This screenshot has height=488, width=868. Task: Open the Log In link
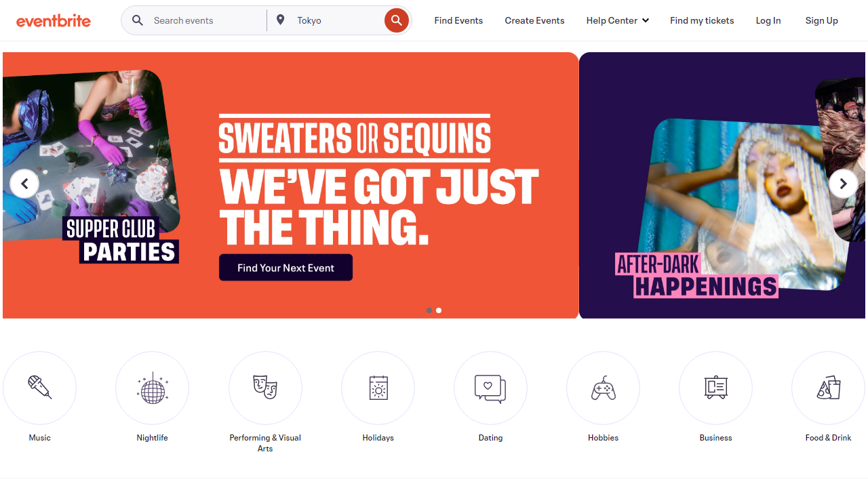(x=768, y=20)
